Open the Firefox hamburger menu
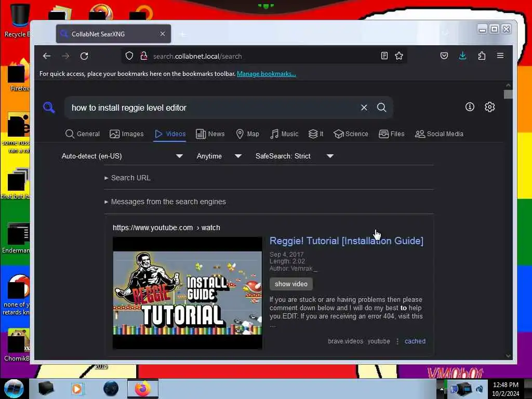This screenshot has height=399, width=532. coord(500,56)
